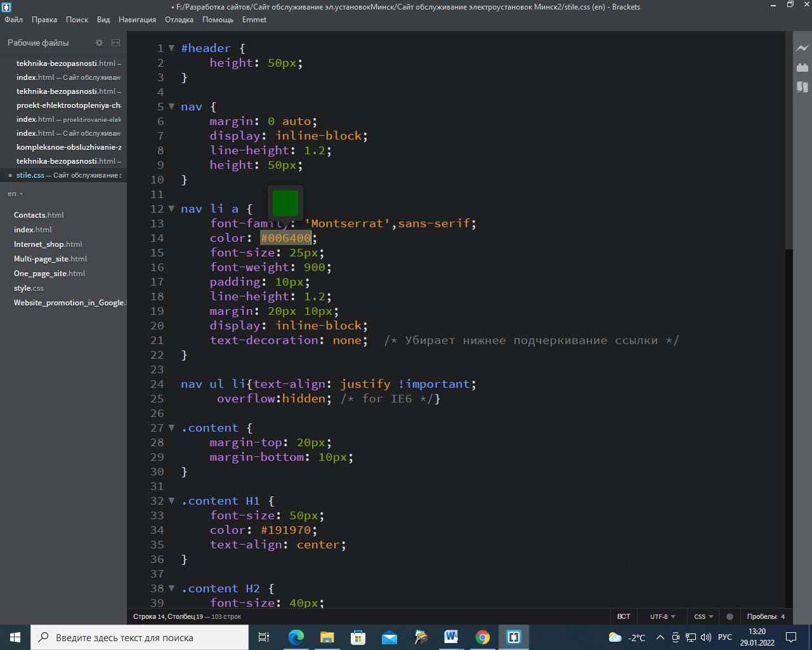Screen dimensions: 812x650
Task: Open Contacts.html in file tree
Action: tap(39, 215)
